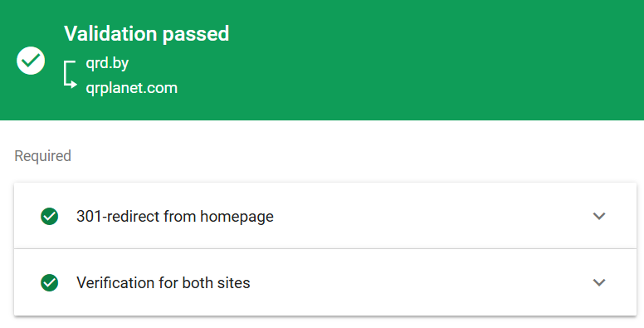The image size is (644, 328).
Task: Click the word sites in second requirement
Action: pos(233,283)
